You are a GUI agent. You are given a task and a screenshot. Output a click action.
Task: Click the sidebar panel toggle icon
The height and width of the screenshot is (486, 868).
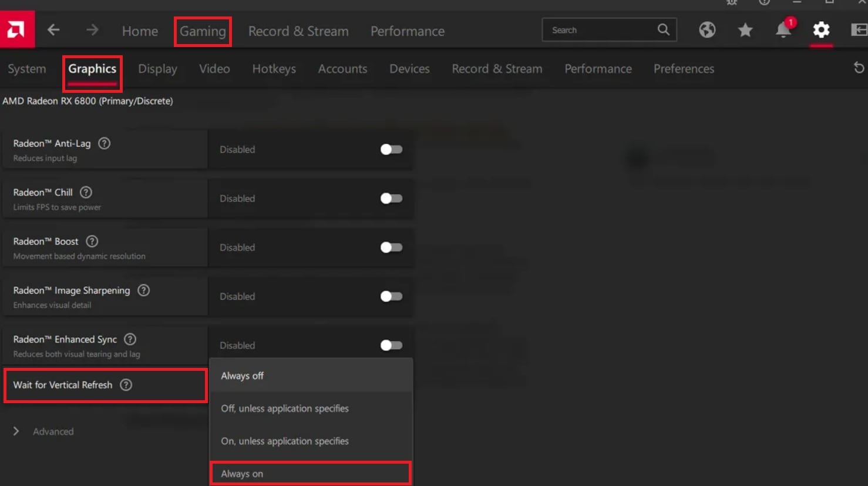(859, 29)
